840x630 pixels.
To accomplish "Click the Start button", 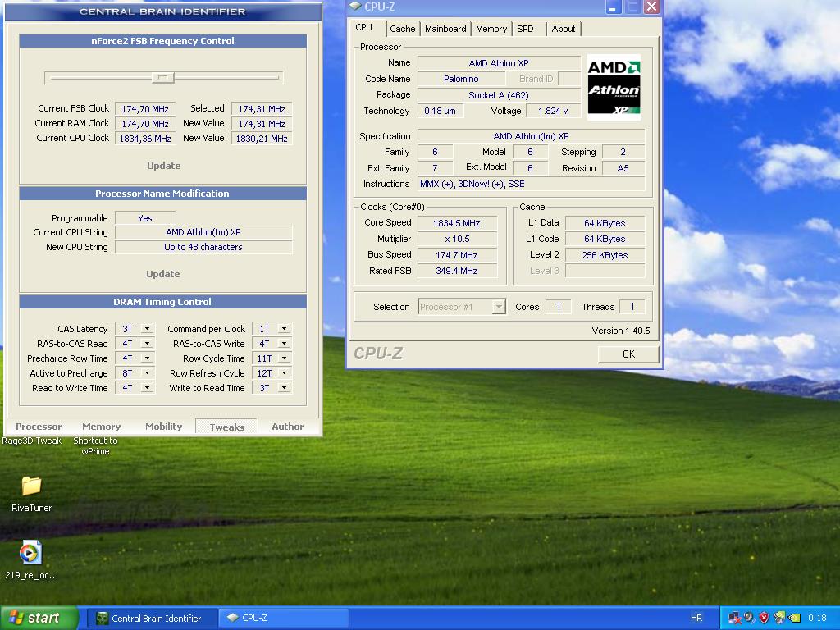I will 39,618.
